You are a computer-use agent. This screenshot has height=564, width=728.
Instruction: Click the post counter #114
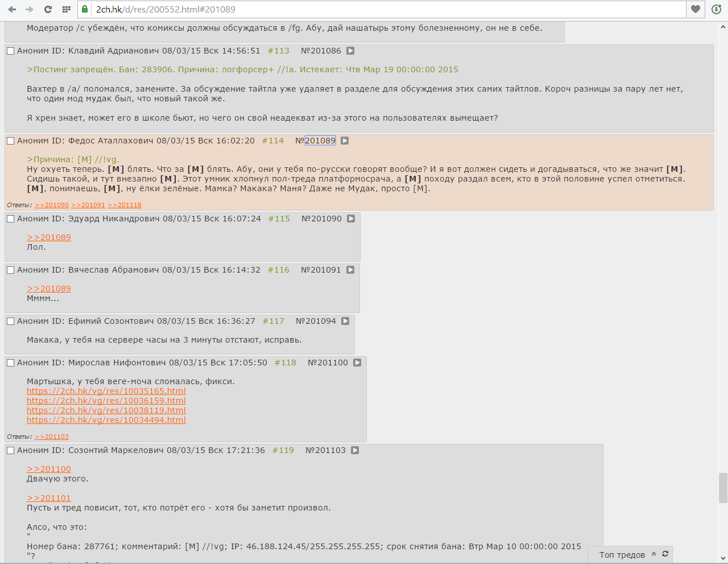(273, 141)
